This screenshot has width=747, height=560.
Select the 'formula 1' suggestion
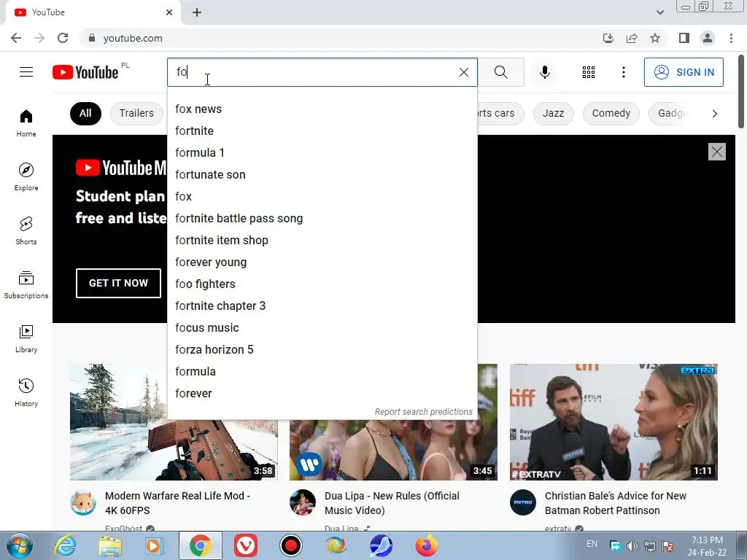(x=322, y=153)
